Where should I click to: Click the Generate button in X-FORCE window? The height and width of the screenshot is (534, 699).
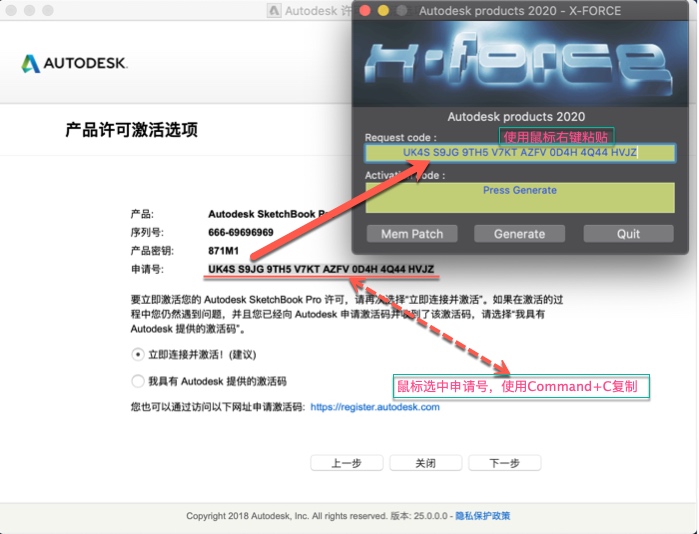519,234
